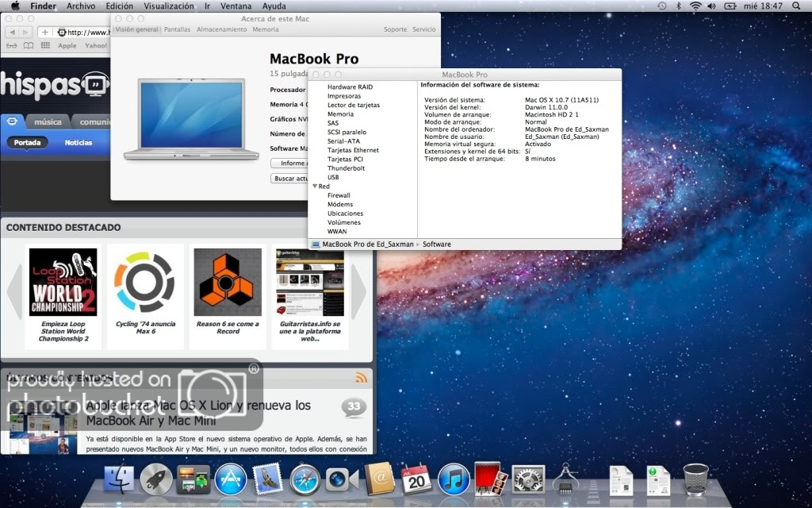Screen dimensions: 812x508
Task: Click the RSS feed icon
Action: pos(362,378)
